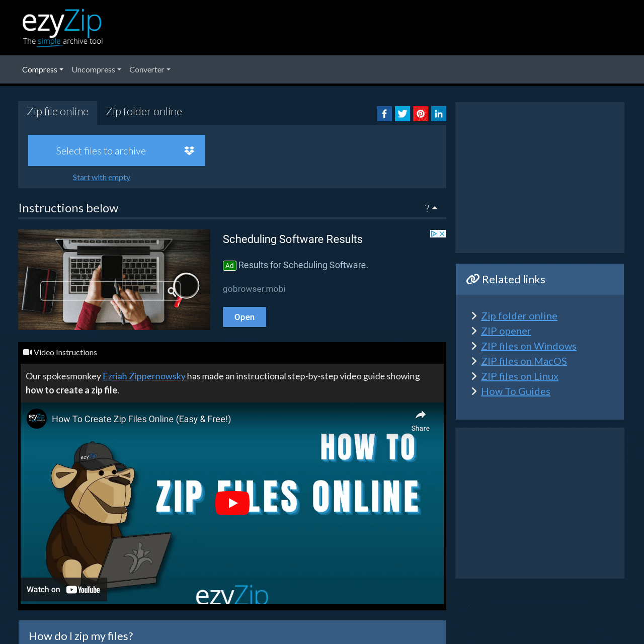Open the Uncompress dropdown menu
The width and height of the screenshot is (644, 644).
(96, 69)
